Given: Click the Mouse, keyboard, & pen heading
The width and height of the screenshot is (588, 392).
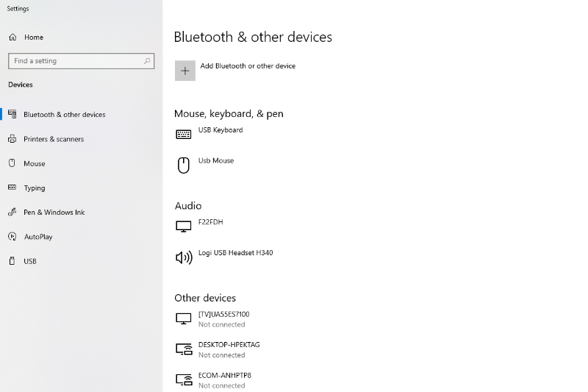Looking at the screenshot, I should pyautogui.click(x=229, y=114).
